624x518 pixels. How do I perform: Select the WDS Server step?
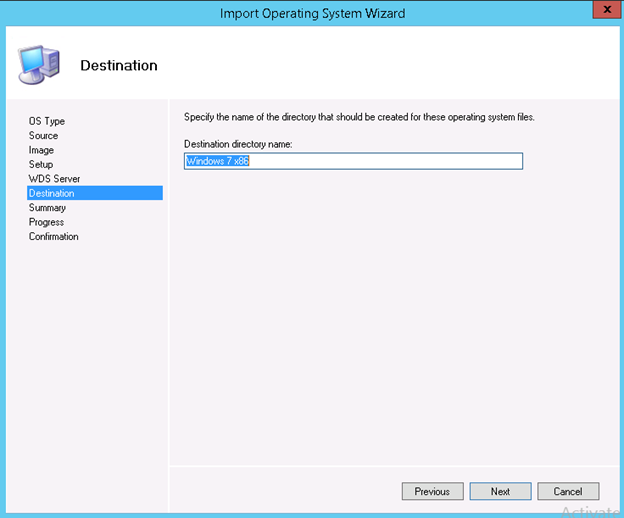click(54, 179)
